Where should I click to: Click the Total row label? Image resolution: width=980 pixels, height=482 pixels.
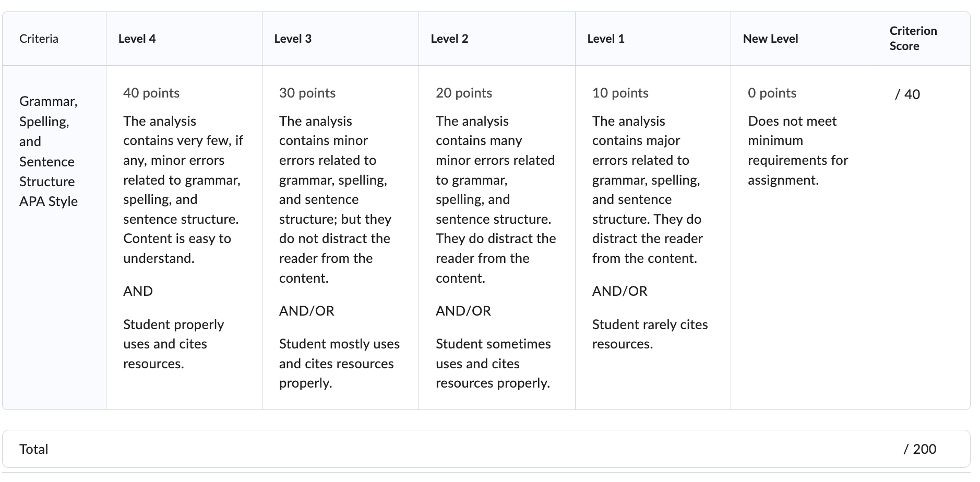(33, 449)
